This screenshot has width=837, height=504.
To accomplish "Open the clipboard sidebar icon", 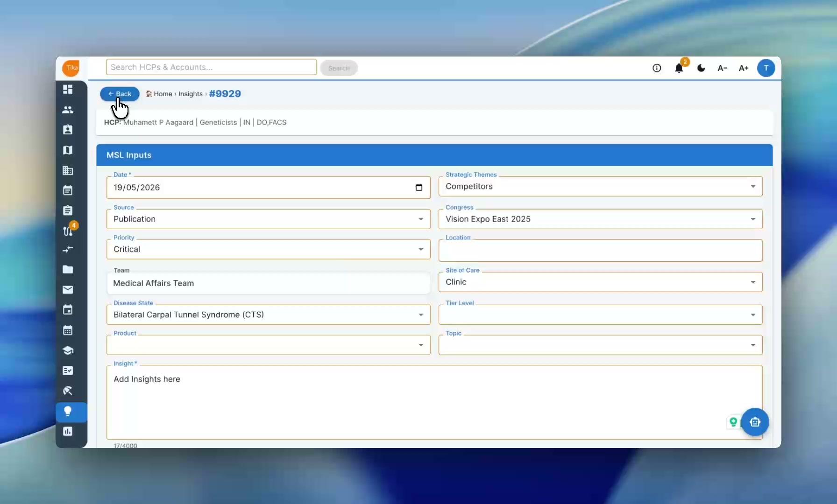I will (x=68, y=210).
